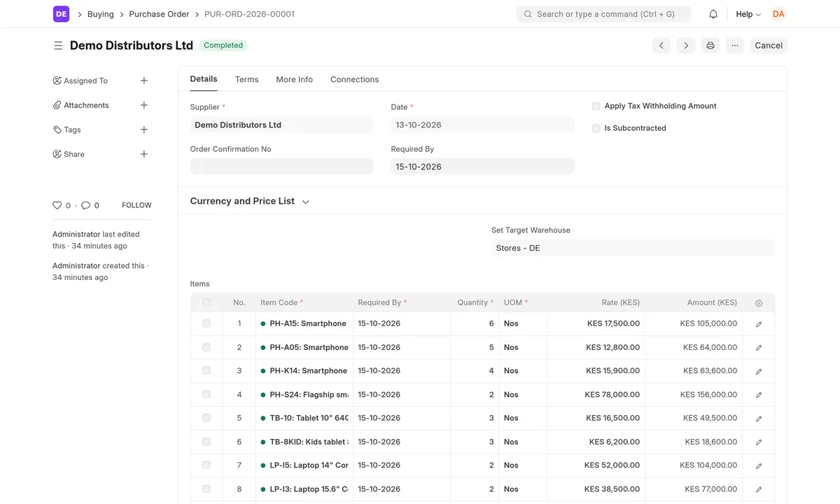Click the comments speech bubble icon

click(85, 205)
